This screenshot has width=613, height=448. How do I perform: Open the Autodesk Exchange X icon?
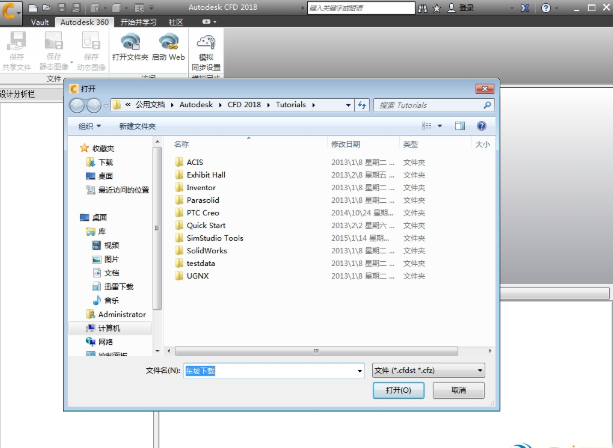coord(525,8)
